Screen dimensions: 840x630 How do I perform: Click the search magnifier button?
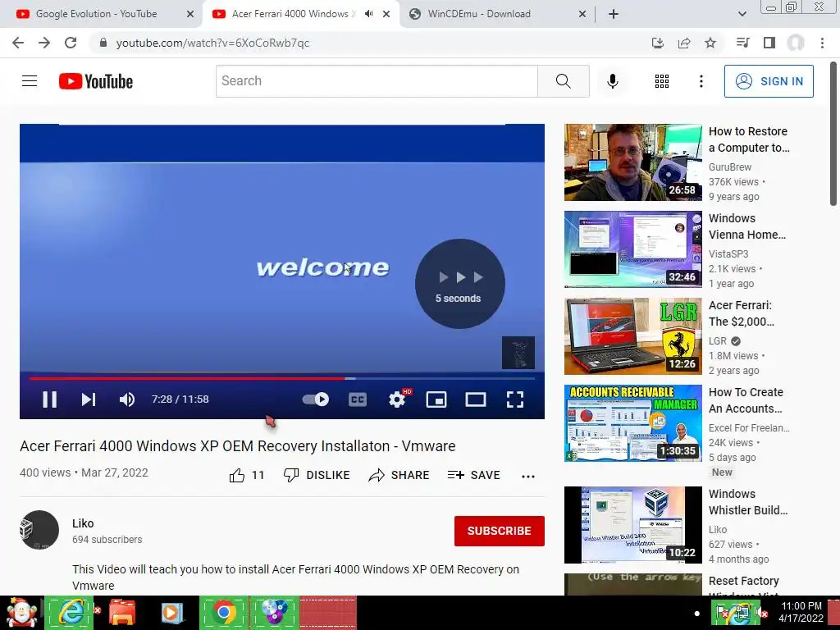(x=563, y=81)
